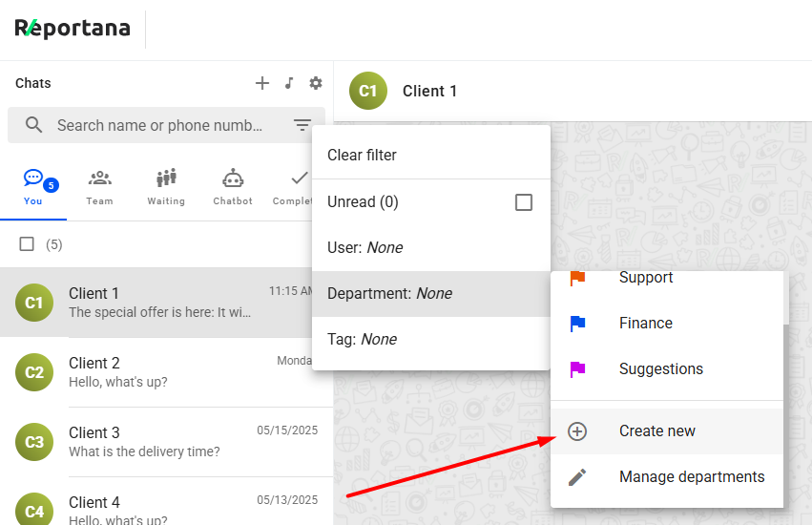Click the circled plus Create new icon
Image resolution: width=812 pixels, height=525 pixels.
pos(577,431)
